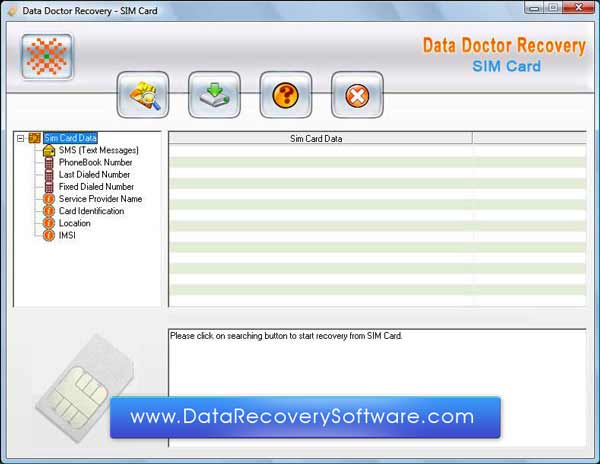Click the orange exit X toolbar button
The width and height of the screenshot is (600, 464).
(357, 94)
